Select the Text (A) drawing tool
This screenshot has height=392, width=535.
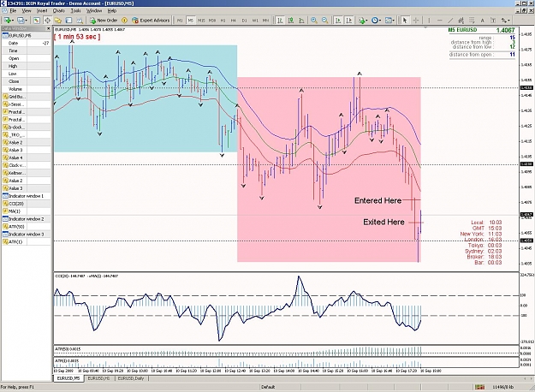pyautogui.click(x=482, y=21)
